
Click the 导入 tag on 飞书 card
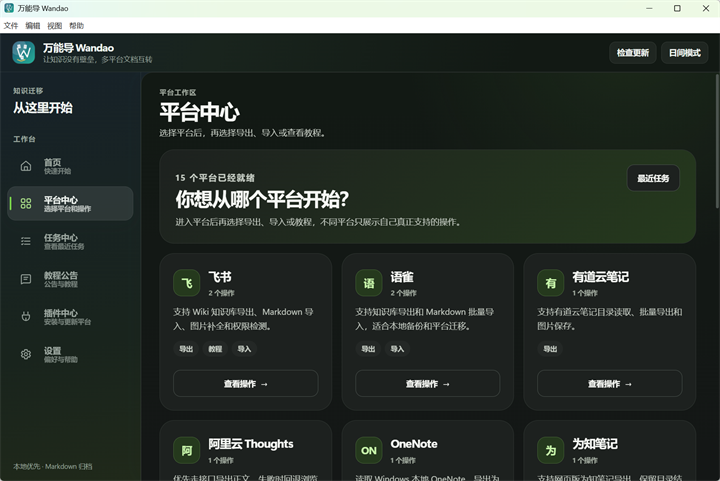pos(244,349)
